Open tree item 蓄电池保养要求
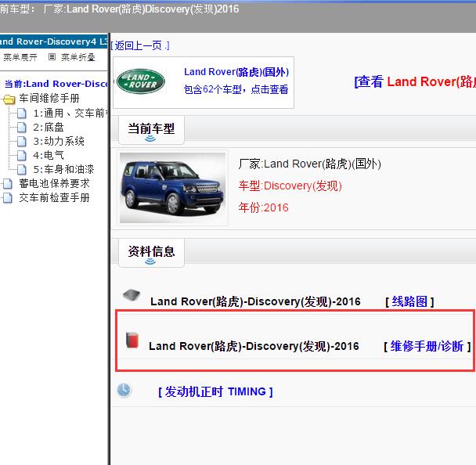 coord(54,183)
